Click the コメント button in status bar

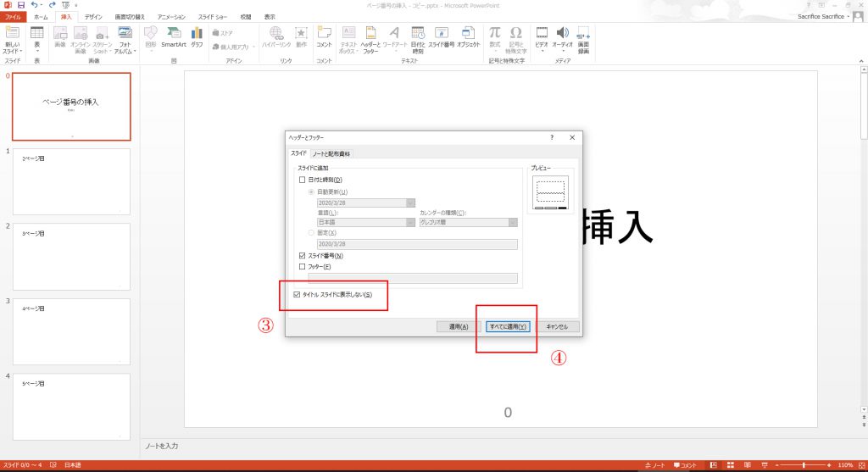coord(685,465)
